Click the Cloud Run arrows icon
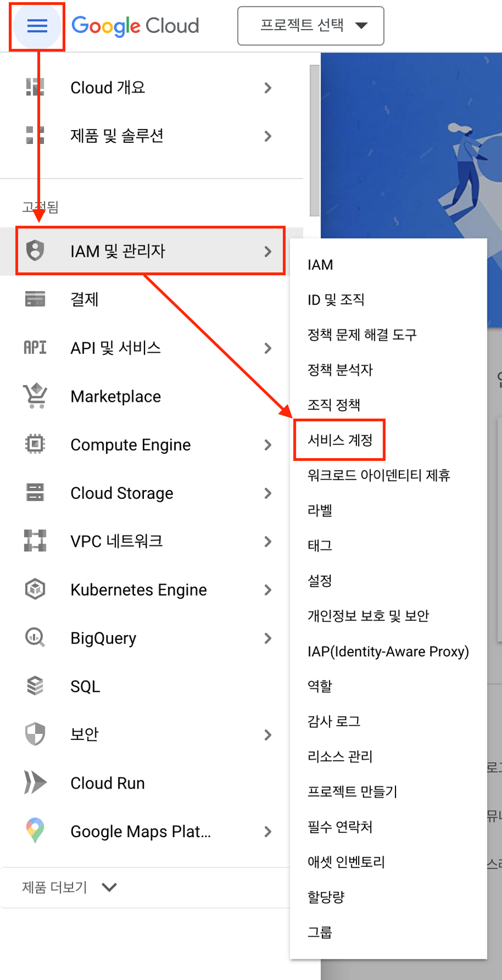Viewport: 502px width, 980px height. click(35, 782)
